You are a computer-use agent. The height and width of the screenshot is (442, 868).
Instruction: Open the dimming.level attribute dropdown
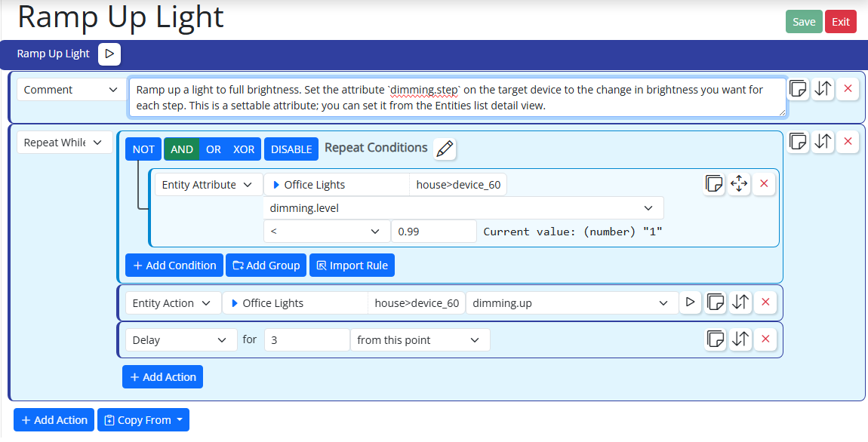(x=464, y=208)
